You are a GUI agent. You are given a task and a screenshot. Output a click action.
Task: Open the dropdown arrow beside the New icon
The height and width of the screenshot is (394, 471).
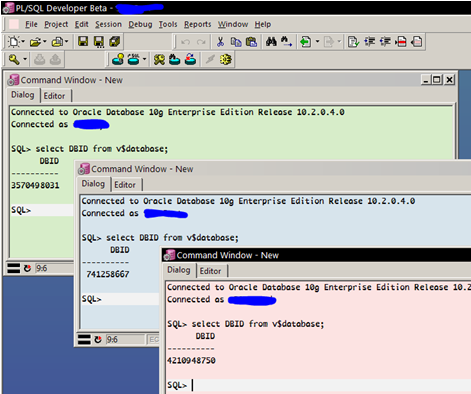[x=23, y=42]
